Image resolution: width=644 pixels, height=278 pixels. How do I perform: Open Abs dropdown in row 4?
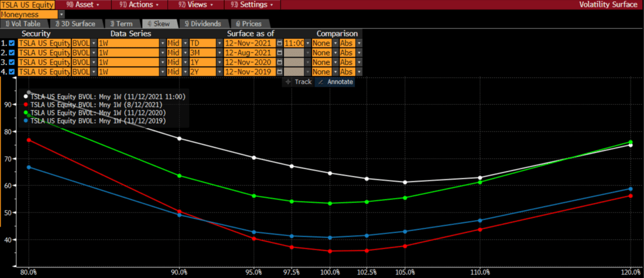359,72
